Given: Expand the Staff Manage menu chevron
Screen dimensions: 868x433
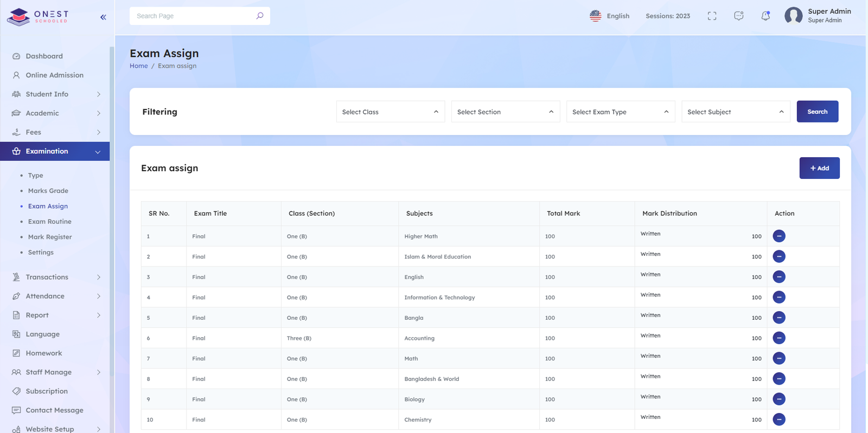Looking at the screenshot, I should (99, 372).
